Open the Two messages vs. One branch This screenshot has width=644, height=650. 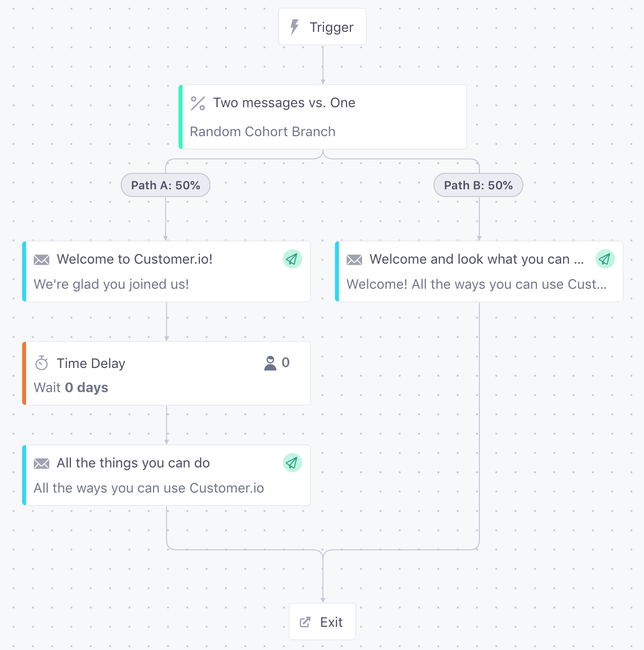[284, 103]
